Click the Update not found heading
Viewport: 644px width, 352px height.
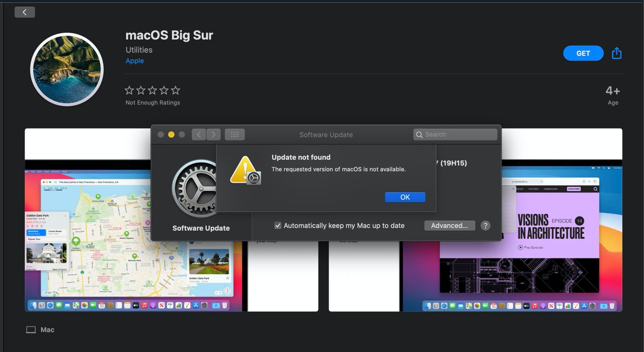[301, 157]
